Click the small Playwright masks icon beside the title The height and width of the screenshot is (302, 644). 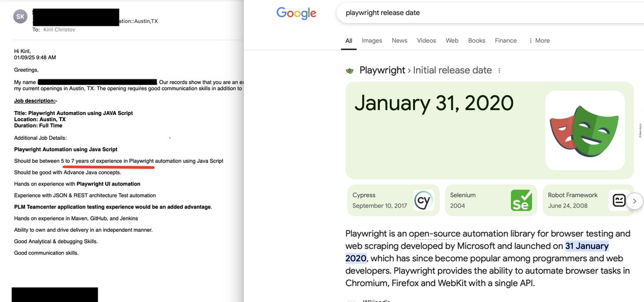point(350,70)
